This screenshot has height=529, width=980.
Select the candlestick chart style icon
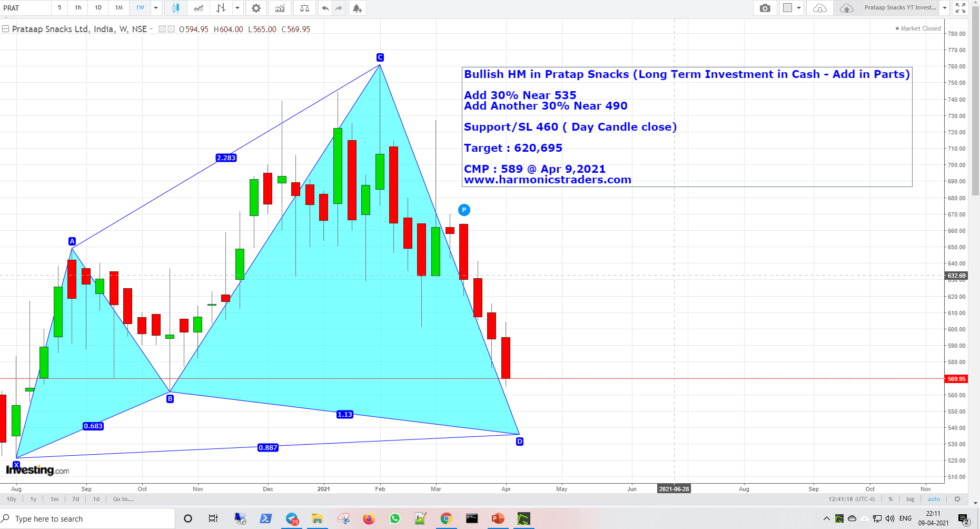click(176, 8)
